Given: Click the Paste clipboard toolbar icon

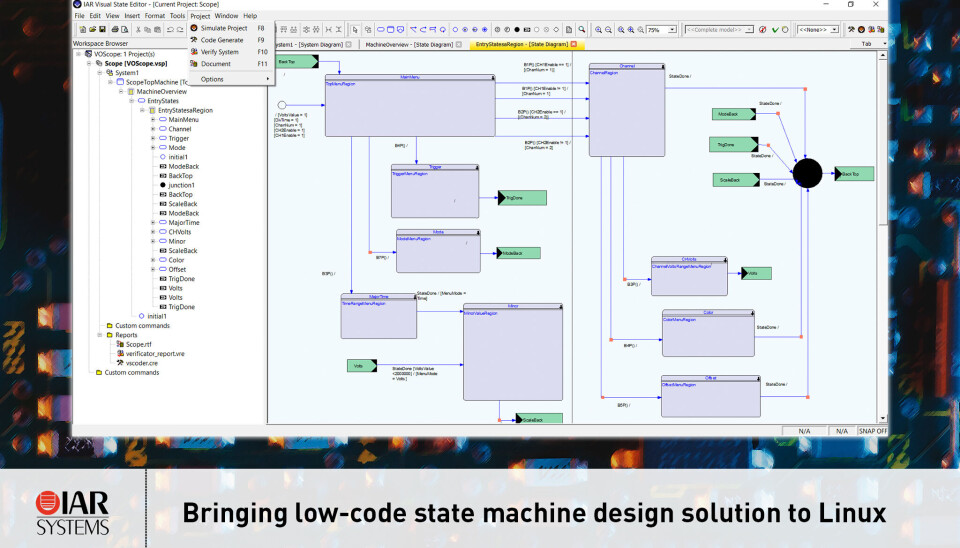Looking at the screenshot, I should (157, 29).
